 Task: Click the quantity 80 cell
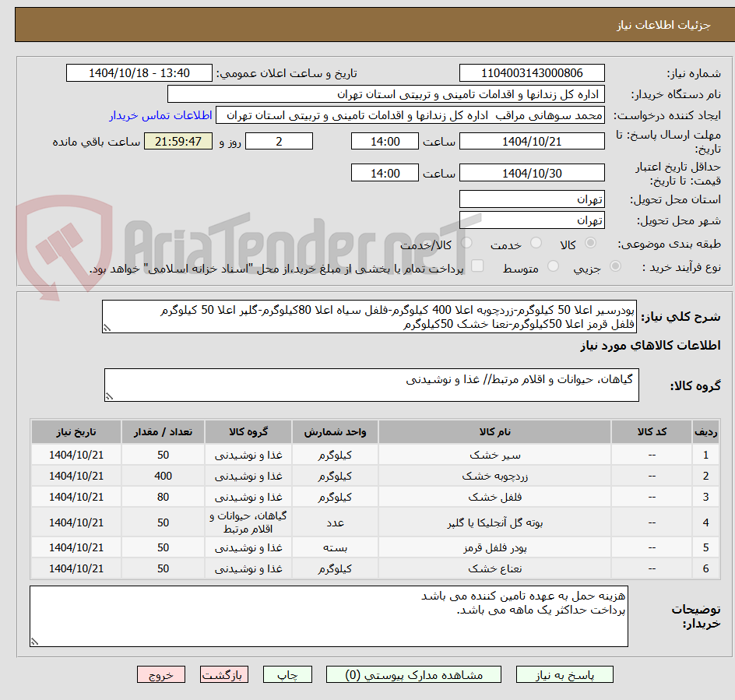[164, 497]
